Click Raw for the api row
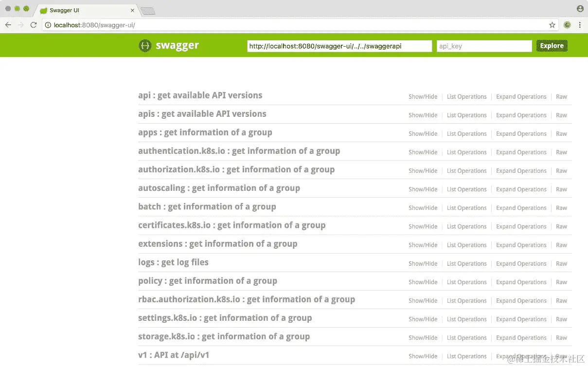 click(x=561, y=97)
